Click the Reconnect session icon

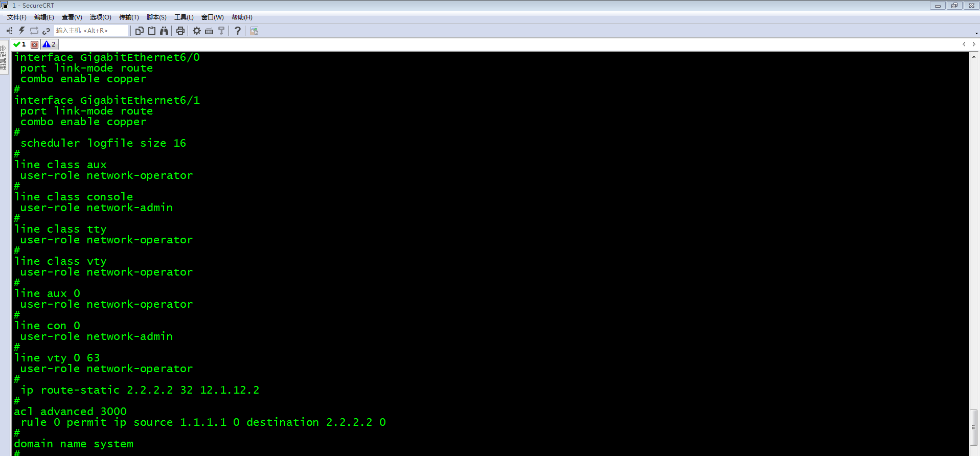tap(34, 31)
